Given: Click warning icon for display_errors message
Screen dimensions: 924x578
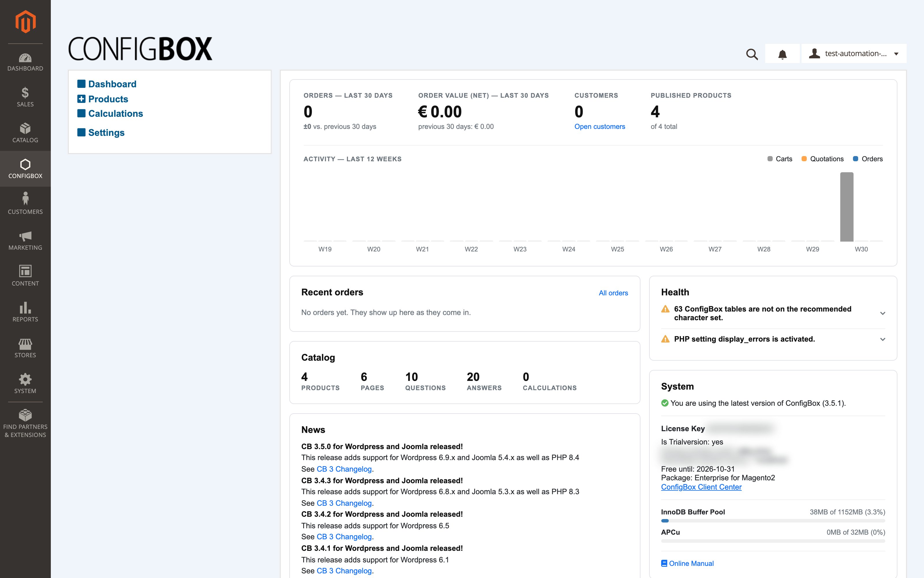Looking at the screenshot, I should [x=665, y=339].
